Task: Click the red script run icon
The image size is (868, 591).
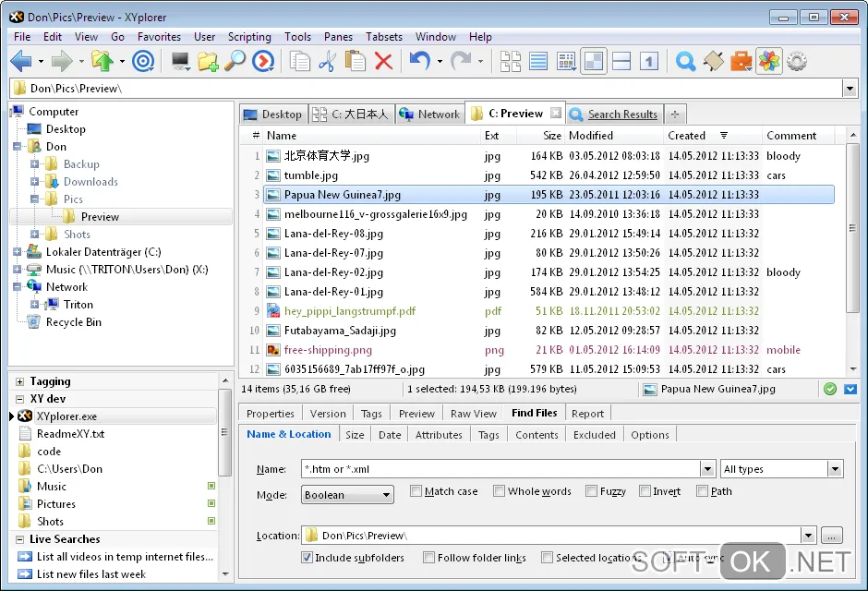Action: click(263, 61)
